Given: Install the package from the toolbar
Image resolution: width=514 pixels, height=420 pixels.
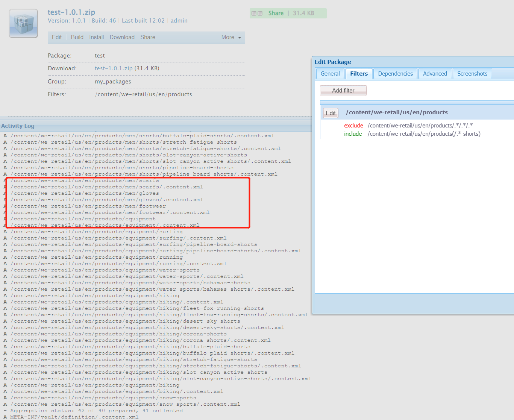Looking at the screenshot, I should 96,37.
